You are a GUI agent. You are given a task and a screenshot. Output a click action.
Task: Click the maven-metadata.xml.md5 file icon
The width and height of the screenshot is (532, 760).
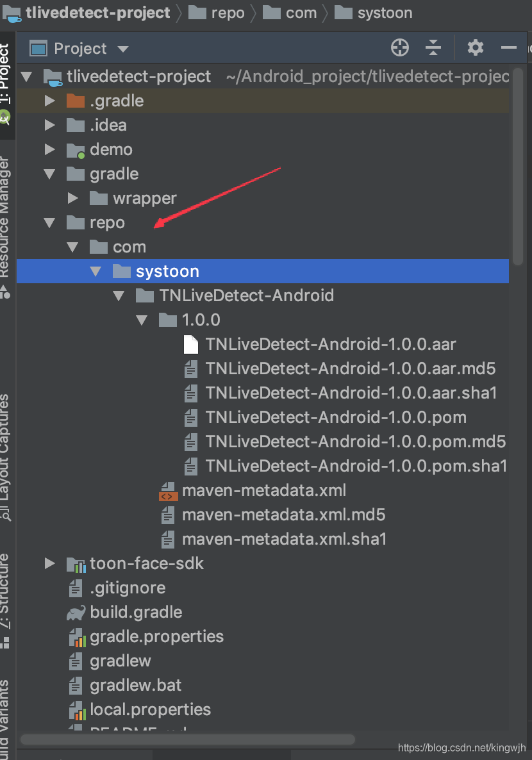(x=168, y=515)
